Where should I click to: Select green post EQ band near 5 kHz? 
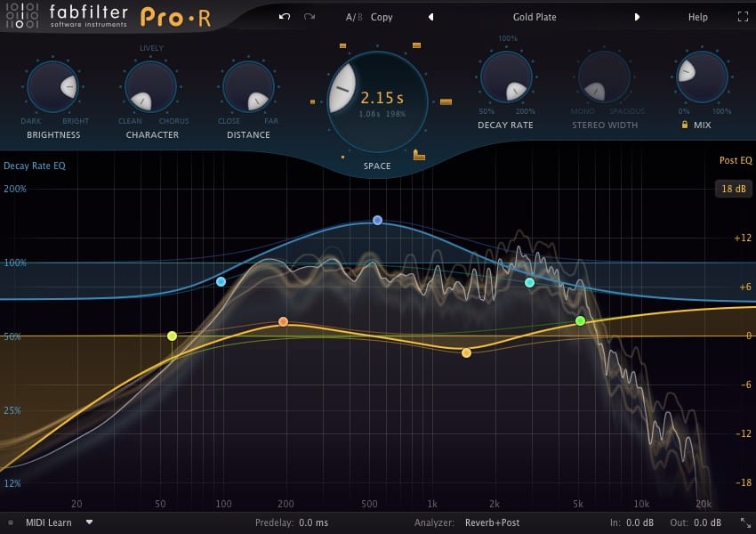pyautogui.click(x=581, y=320)
